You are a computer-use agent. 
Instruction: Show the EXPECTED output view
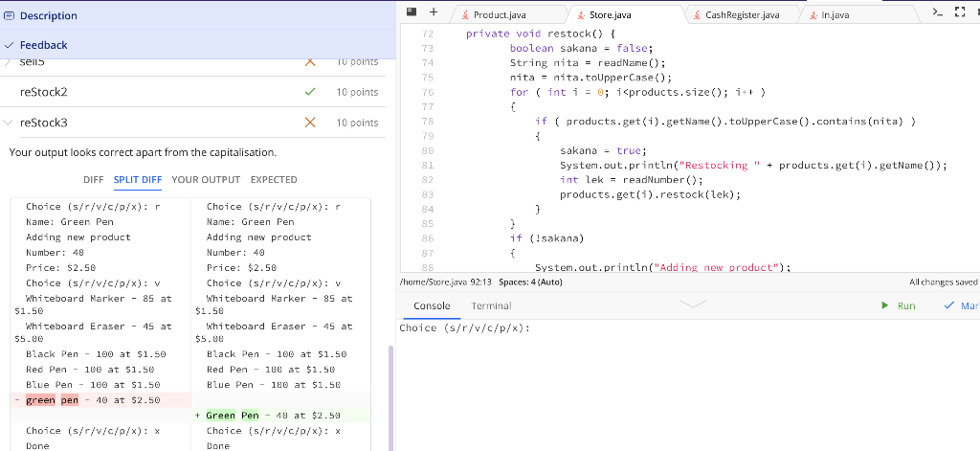tap(274, 179)
